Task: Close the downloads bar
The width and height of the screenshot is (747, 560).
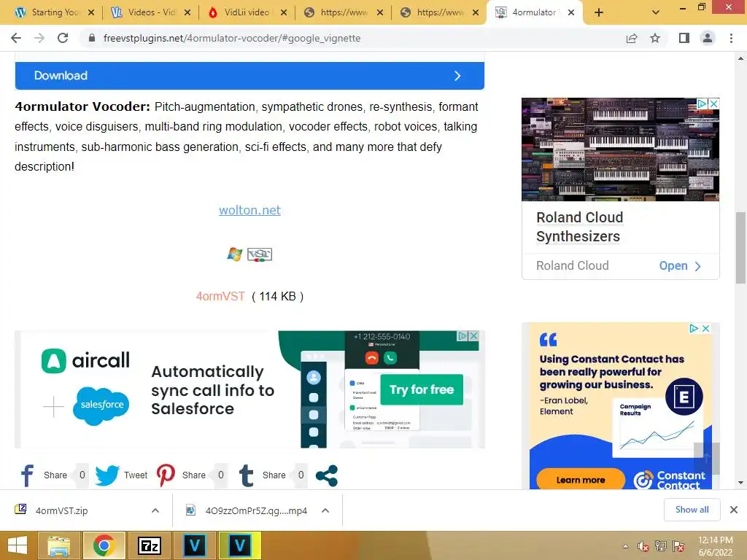Action: (734, 510)
